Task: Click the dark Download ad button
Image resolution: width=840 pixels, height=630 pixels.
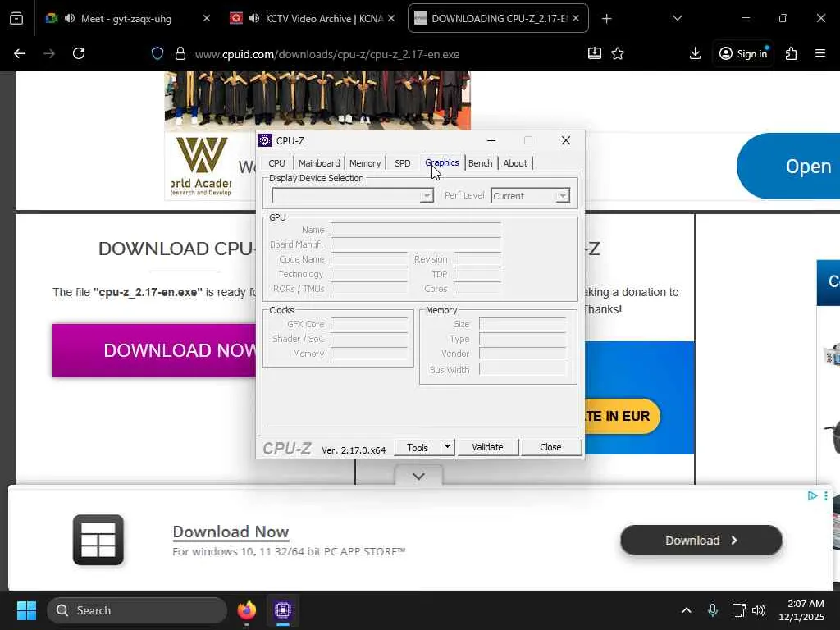Action: tap(701, 541)
